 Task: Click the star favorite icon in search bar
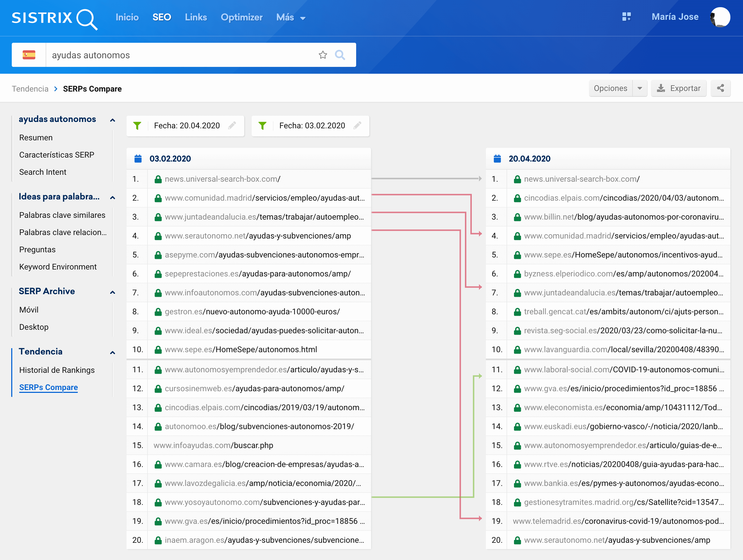[x=323, y=55]
